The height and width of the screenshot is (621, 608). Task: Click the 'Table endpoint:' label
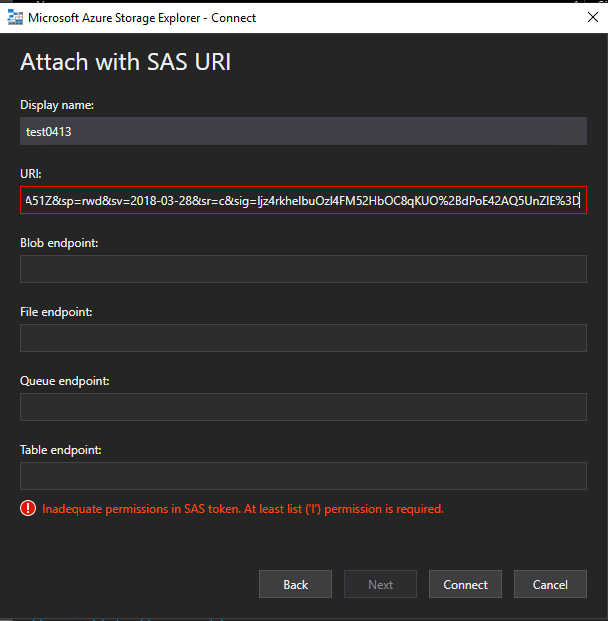click(61, 450)
